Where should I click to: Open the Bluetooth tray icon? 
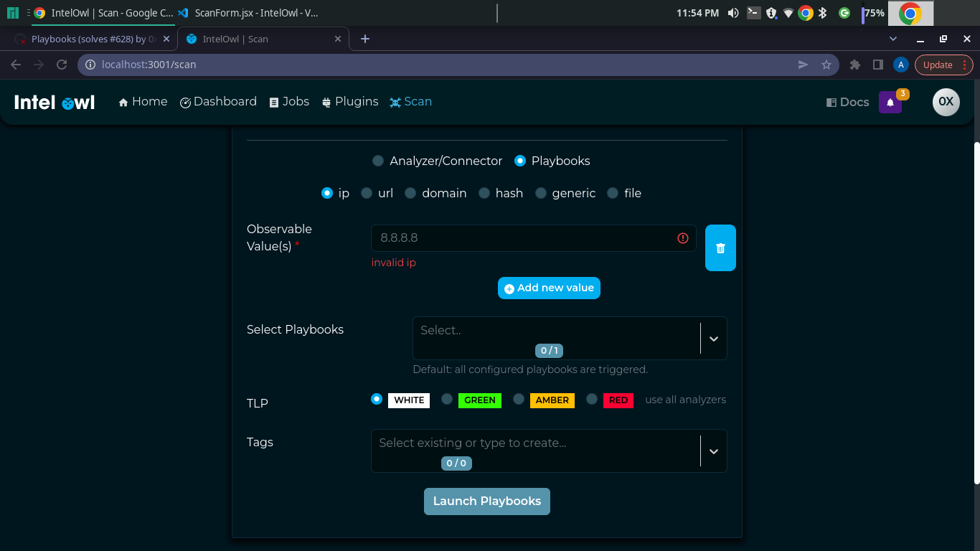click(x=823, y=13)
